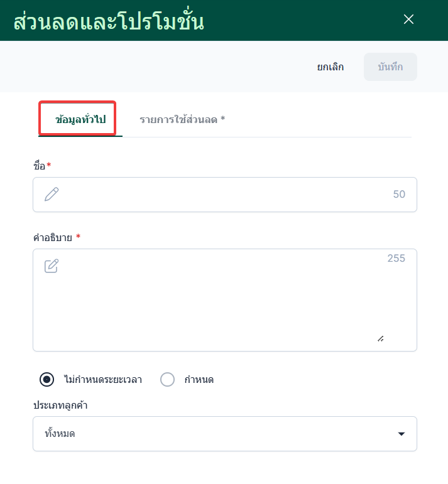
Task: Click the pencil icon in ชื่อ field
Action: pyautogui.click(x=52, y=195)
